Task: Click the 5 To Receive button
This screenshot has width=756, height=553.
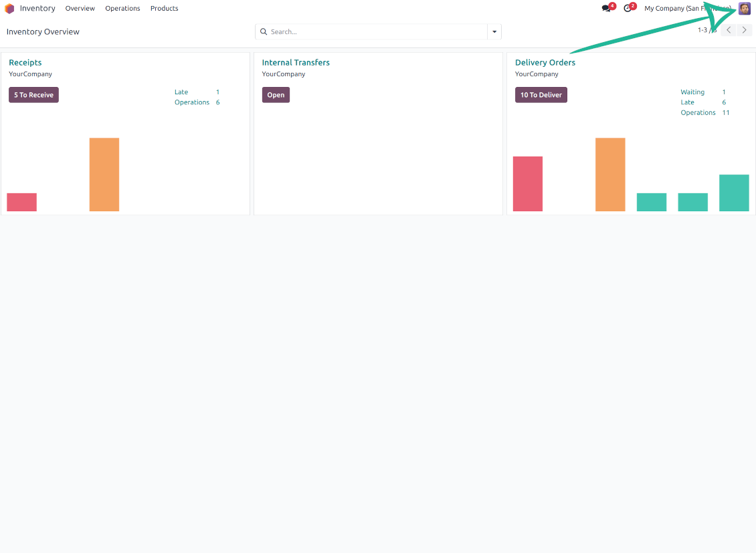Action: pyautogui.click(x=33, y=95)
